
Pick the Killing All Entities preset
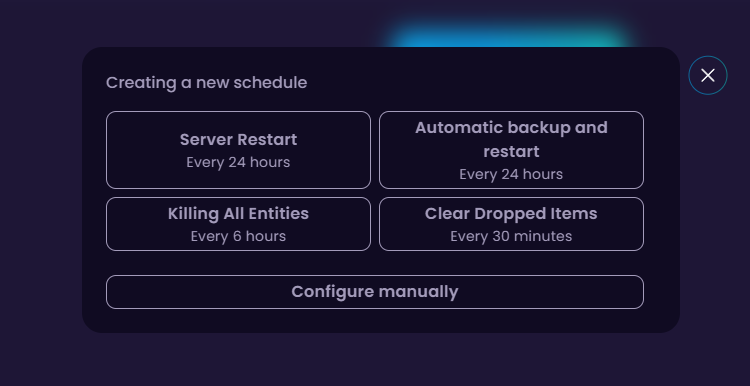[x=238, y=224]
